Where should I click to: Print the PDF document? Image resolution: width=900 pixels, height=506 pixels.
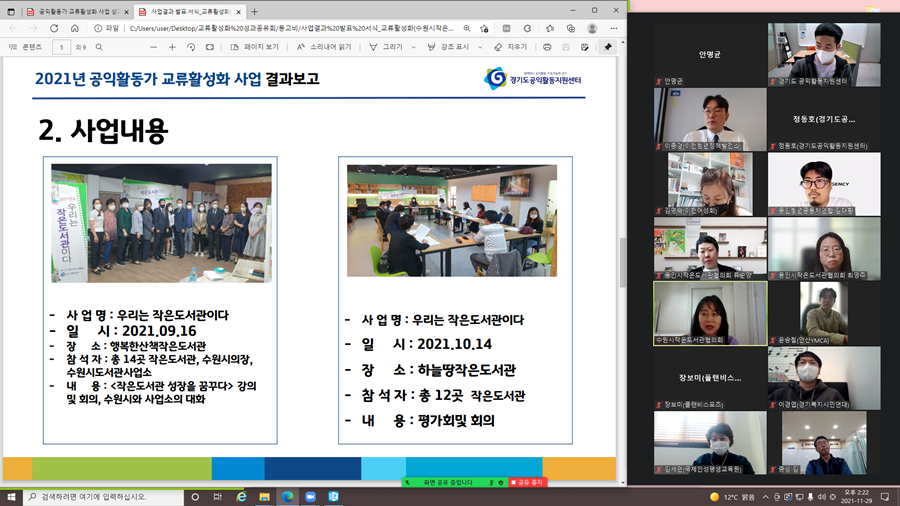(x=547, y=47)
